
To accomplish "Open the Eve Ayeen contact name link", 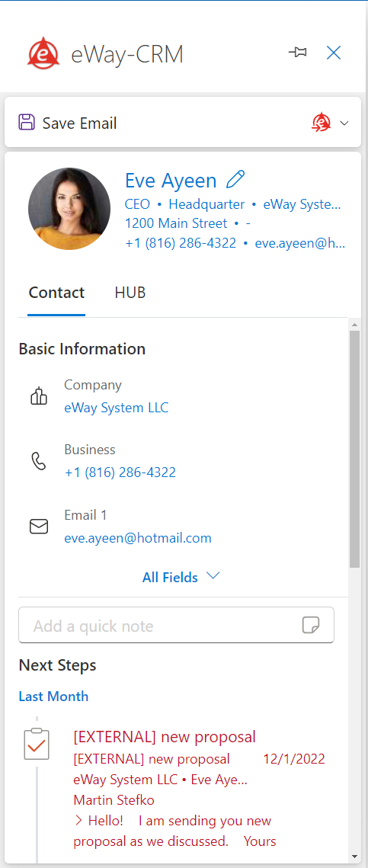I will [x=171, y=181].
